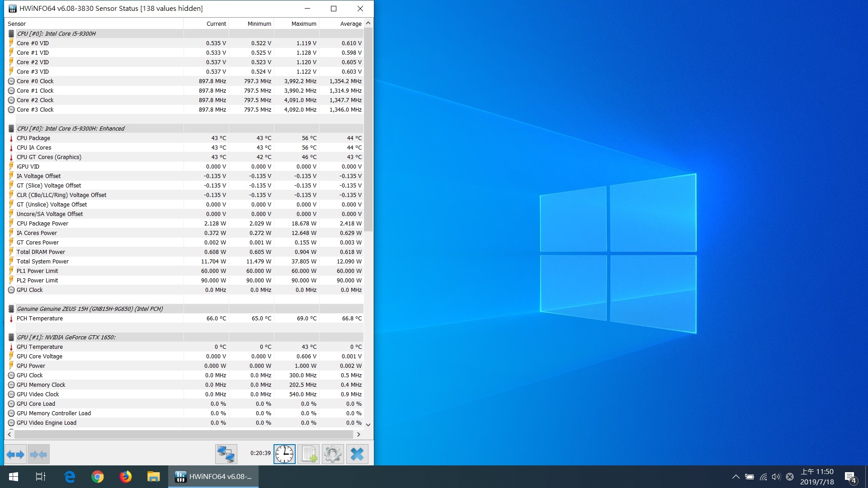Start logging with the sheet plus icon

click(x=309, y=454)
